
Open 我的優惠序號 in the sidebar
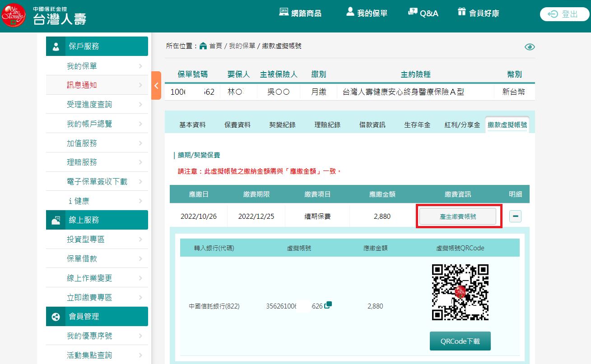point(97,336)
